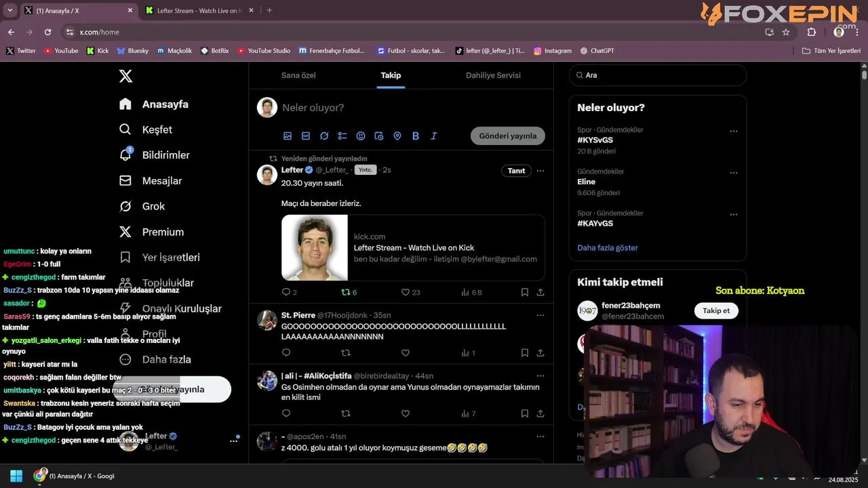Click Gönderi yayınla post button

pyautogui.click(x=508, y=136)
